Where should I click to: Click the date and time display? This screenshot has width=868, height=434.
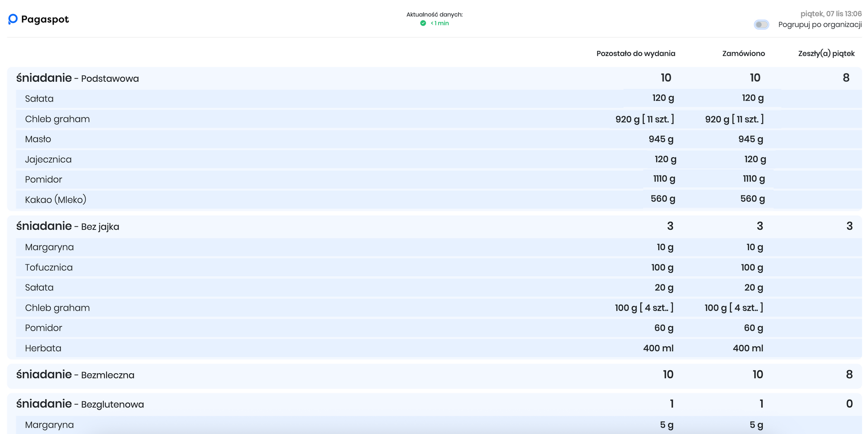pos(831,14)
